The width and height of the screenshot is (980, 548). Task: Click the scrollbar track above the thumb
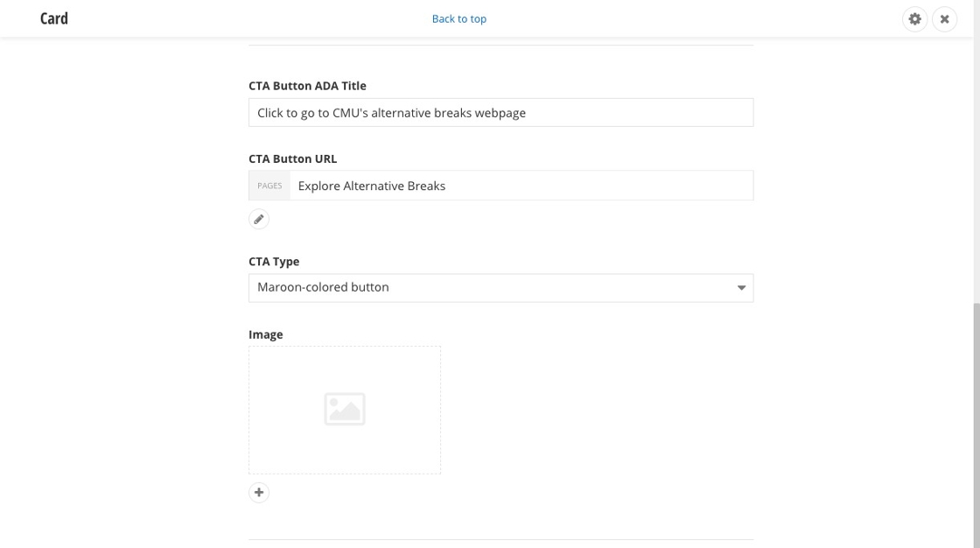(976, 175)
